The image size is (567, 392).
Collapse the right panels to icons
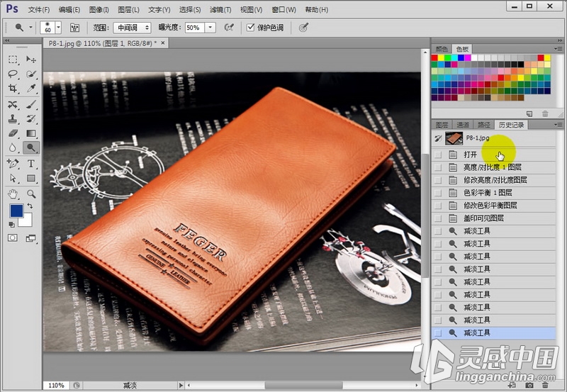pos(560,40)
